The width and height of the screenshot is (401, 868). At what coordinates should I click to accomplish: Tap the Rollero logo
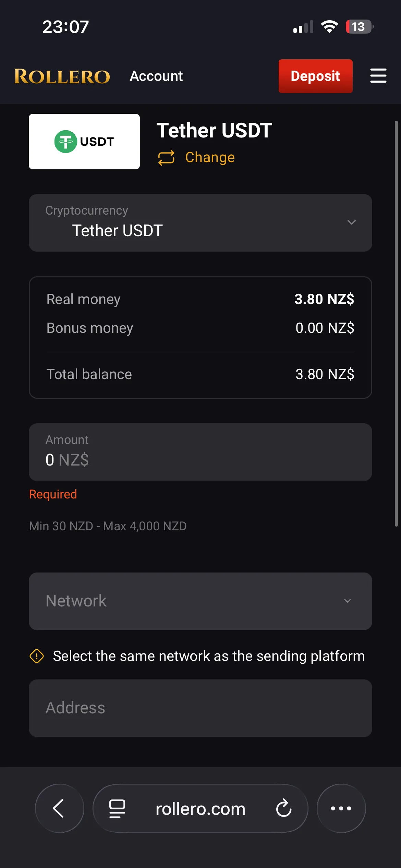pos(62,76)
